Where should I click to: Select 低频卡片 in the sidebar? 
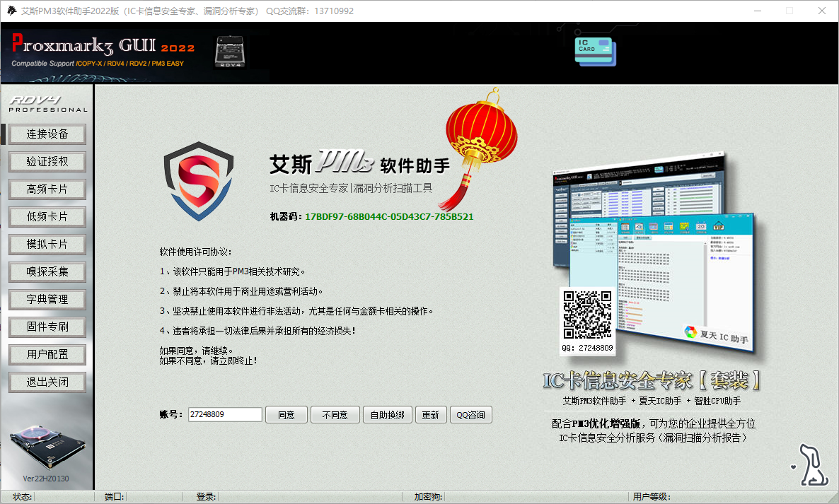point(47,216)
